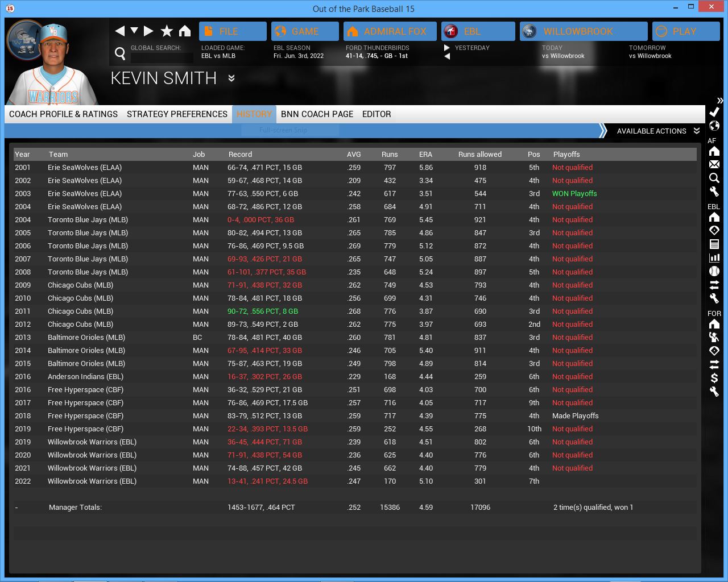Open the mail envelope icon in sidebar

714,164
